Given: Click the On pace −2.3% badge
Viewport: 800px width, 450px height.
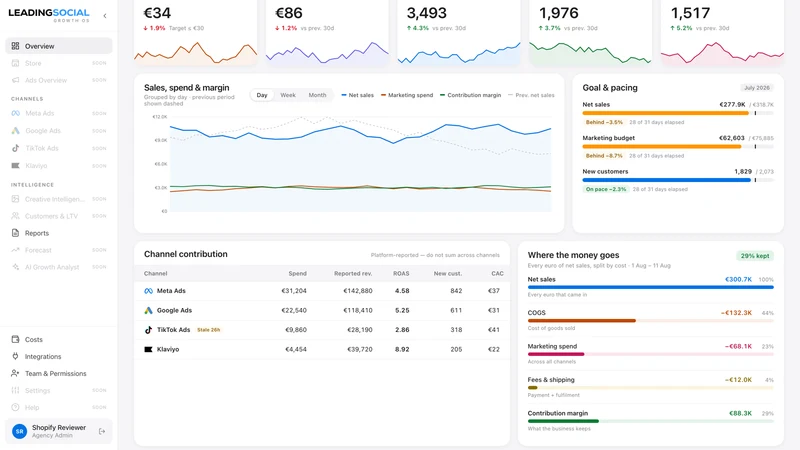Looking at the screenshot, I should click(x=606, y=189).
